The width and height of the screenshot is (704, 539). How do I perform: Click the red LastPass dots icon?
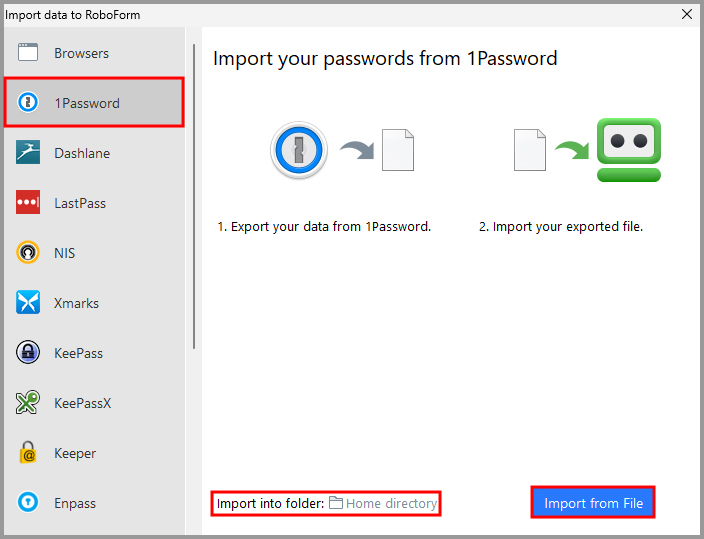pyautogui.click(x=28, y=203)
